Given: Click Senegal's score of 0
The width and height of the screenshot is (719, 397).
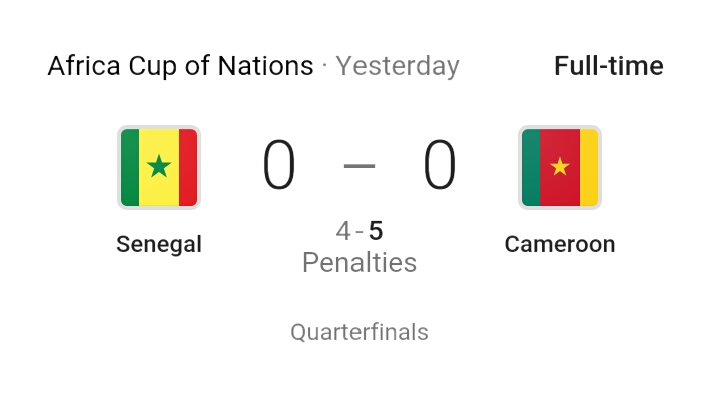Looking at the screenshot, I should (279, 165).
